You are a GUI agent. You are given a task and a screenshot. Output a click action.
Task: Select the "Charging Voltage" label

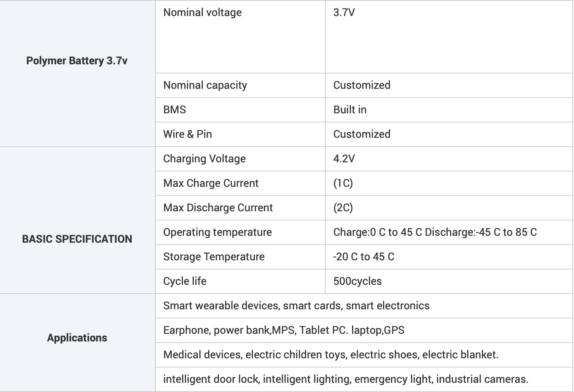click(x=204, y=159)
